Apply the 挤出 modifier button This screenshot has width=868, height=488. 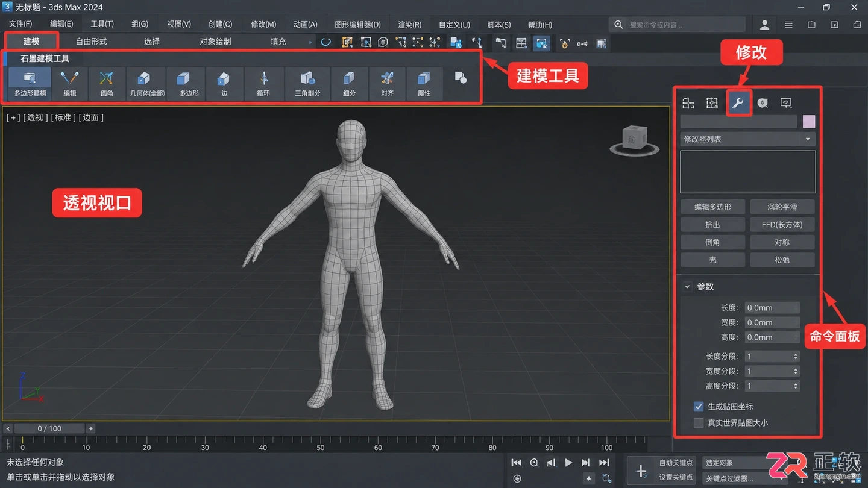point(712,225)
